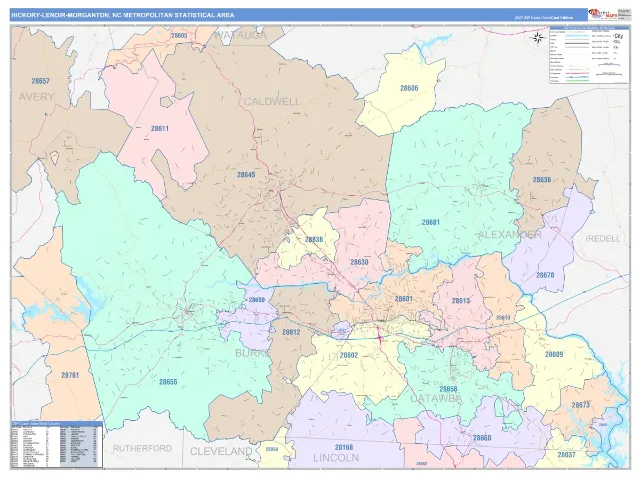Click the LINCOLN county label
The image size is (640, 480).
[x=336, y=458]
